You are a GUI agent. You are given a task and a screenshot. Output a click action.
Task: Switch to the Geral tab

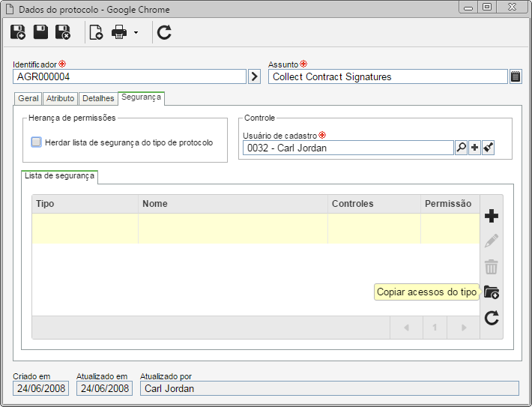28,98
